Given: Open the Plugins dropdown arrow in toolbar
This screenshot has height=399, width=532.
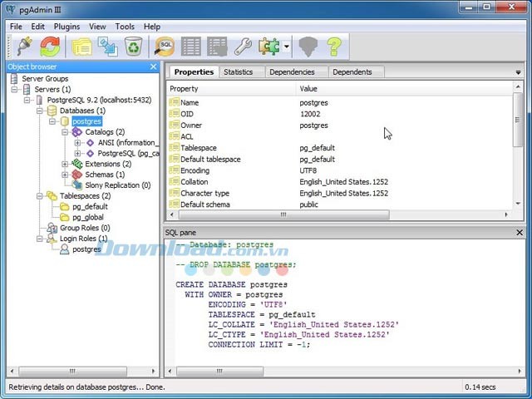Looking at the screenshot, I should (287, 47).
